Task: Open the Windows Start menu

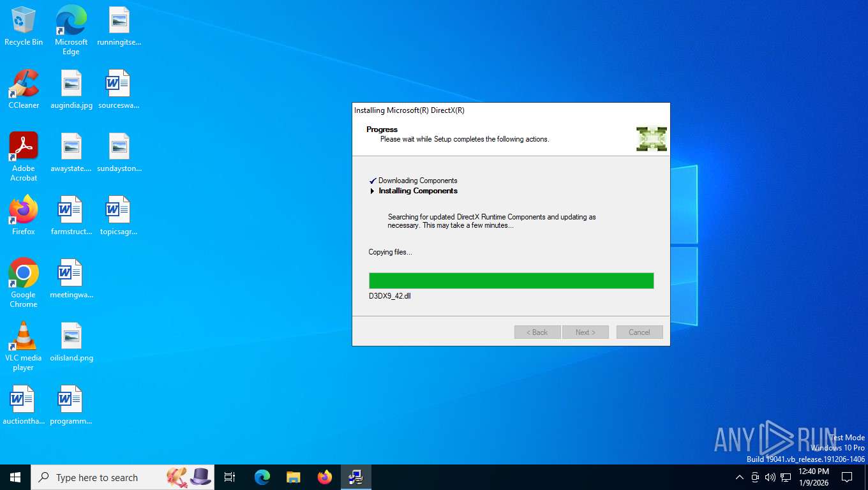Action: [15, 477]
